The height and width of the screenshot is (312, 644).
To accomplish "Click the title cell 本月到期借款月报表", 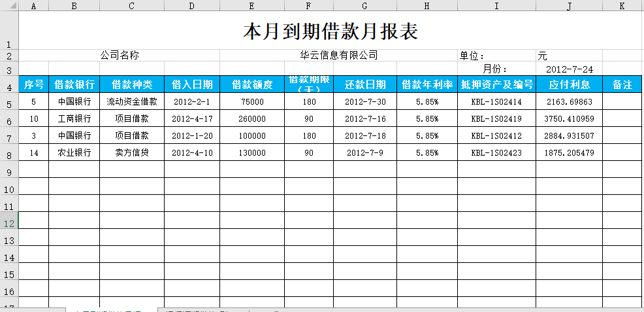I will click(330, 31).
